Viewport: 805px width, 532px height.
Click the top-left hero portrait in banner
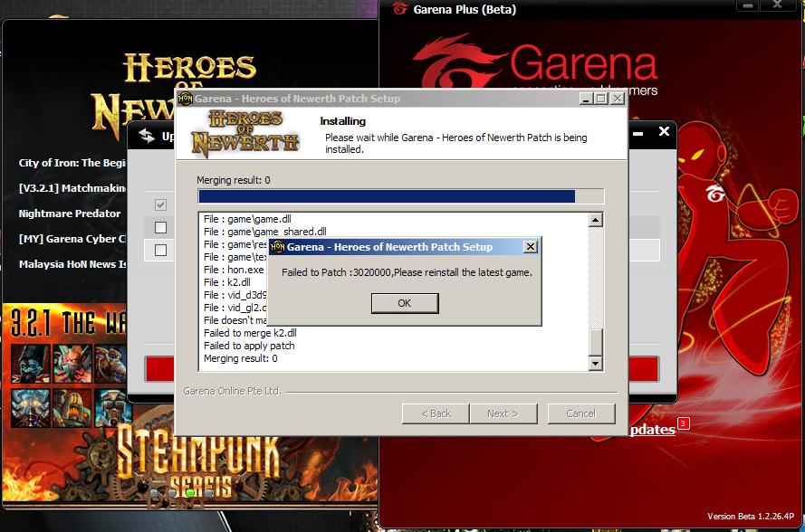[30, 363]
